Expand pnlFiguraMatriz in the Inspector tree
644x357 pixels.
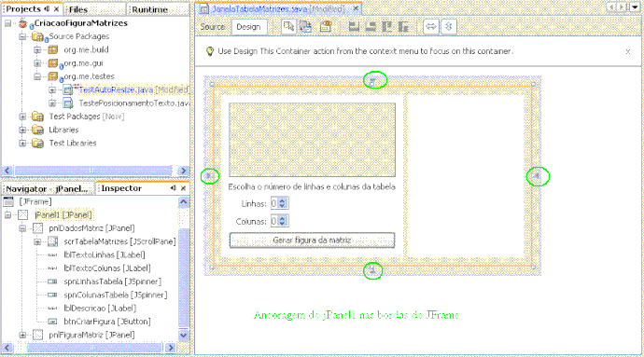(x=22, y=335)
